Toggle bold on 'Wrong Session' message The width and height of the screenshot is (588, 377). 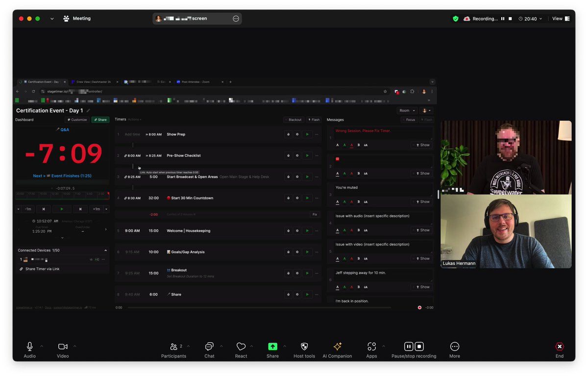359,145
